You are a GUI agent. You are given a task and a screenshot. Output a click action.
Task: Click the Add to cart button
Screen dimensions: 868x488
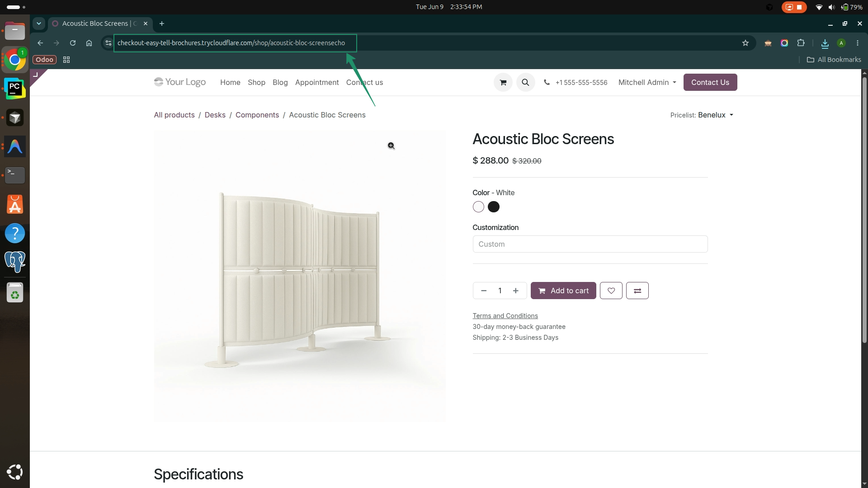coord(563,291)
